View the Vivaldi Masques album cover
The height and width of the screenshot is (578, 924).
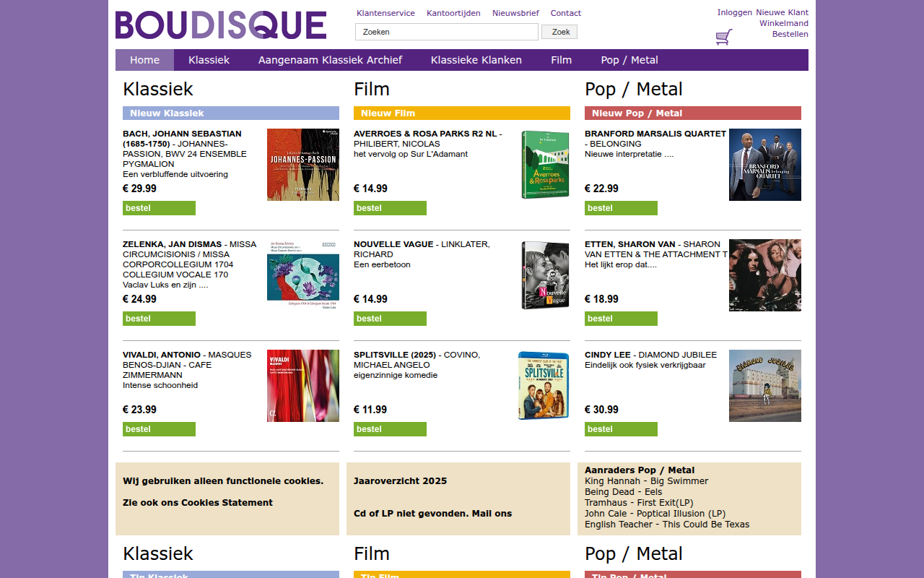303,386
